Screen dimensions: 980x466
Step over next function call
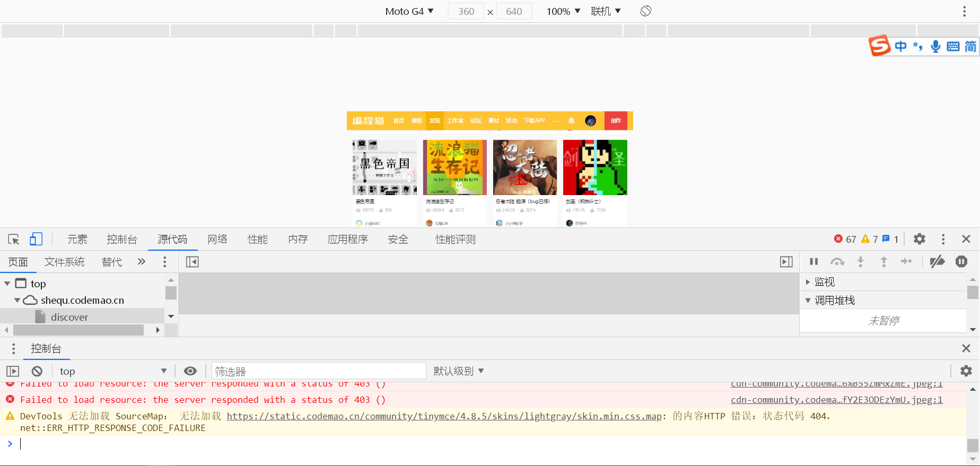837,261
